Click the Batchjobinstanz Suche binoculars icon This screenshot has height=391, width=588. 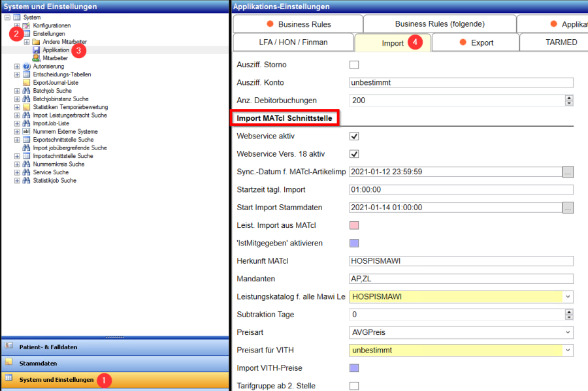[26, 99]
